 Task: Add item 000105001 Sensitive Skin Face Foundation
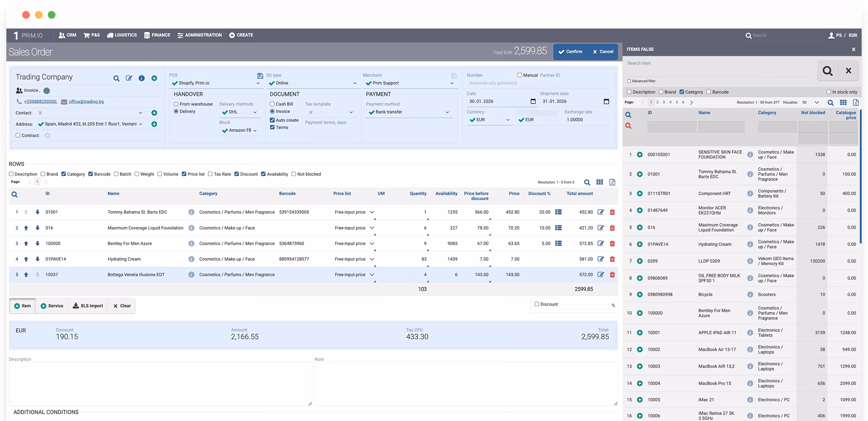click(640, 155)
